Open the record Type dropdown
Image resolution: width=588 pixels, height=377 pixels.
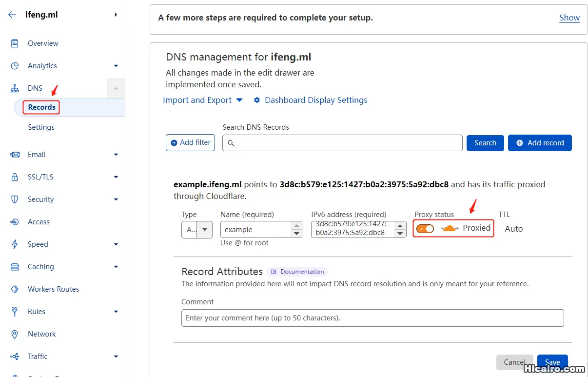click(197, 229)
